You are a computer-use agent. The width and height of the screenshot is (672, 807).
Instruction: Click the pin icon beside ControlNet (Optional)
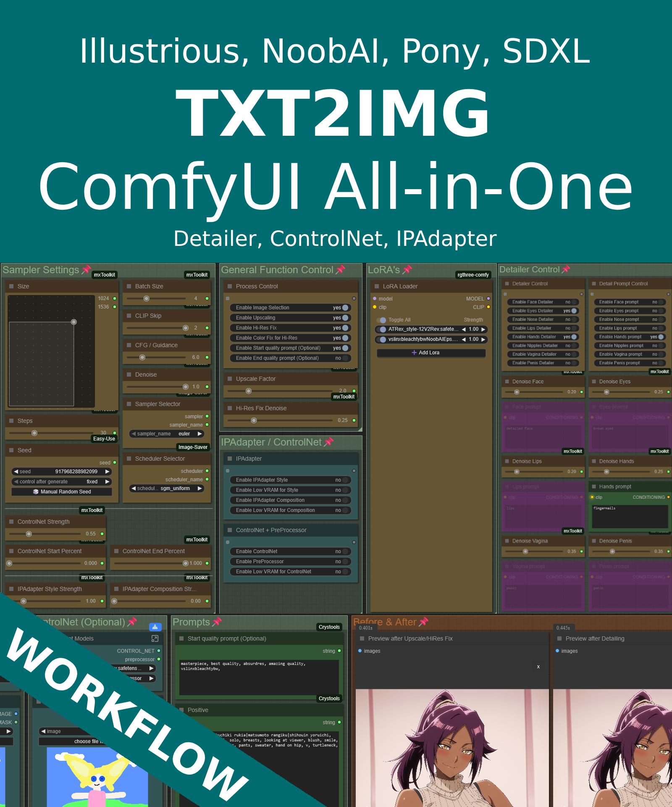coord(132,622)
